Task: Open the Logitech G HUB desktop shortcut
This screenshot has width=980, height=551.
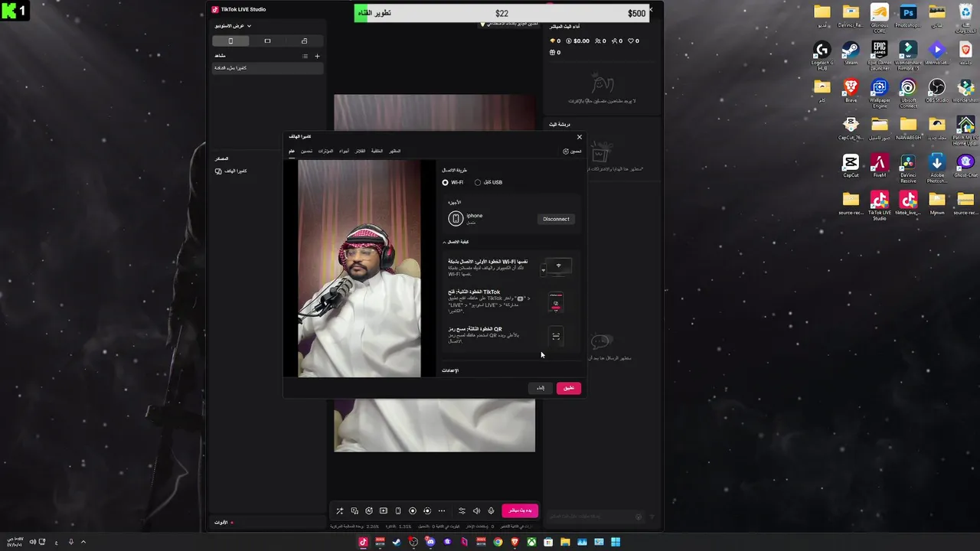Action: coord(822,55)
